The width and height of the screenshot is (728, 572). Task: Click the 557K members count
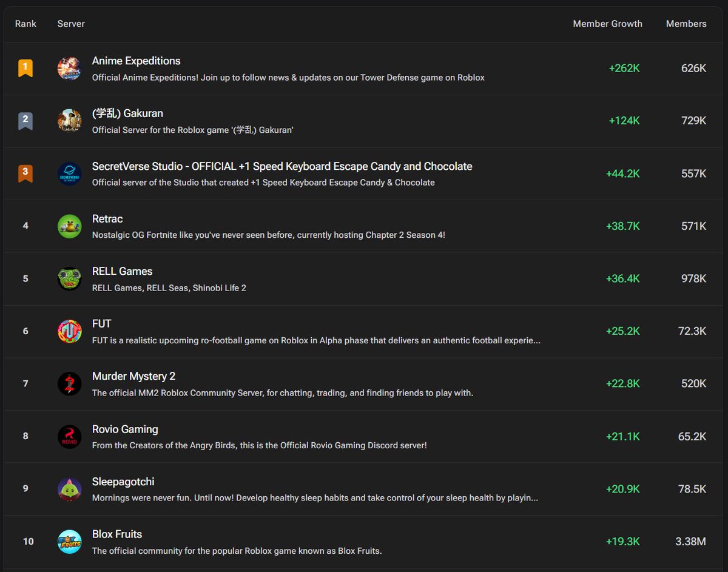tap(694, 173)
